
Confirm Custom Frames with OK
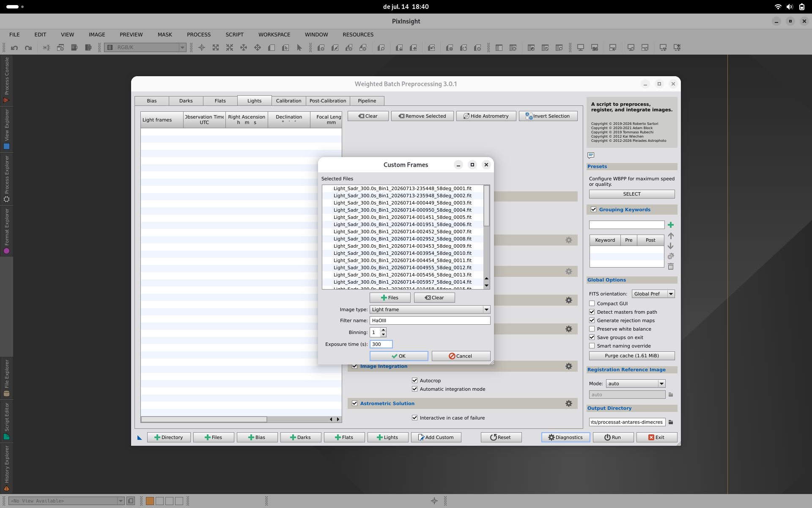399,356
